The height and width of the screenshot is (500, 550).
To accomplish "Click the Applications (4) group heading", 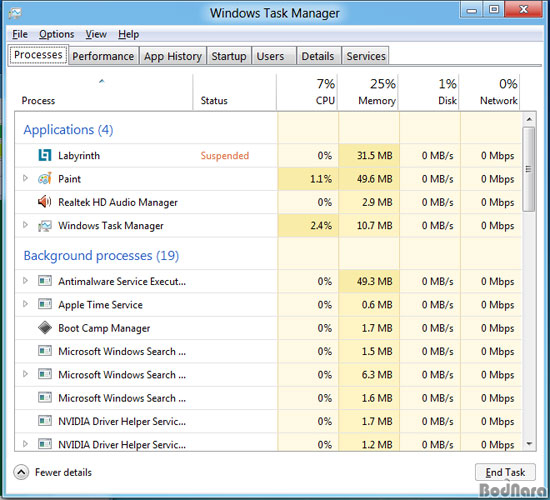I will [x=68, y=130].
